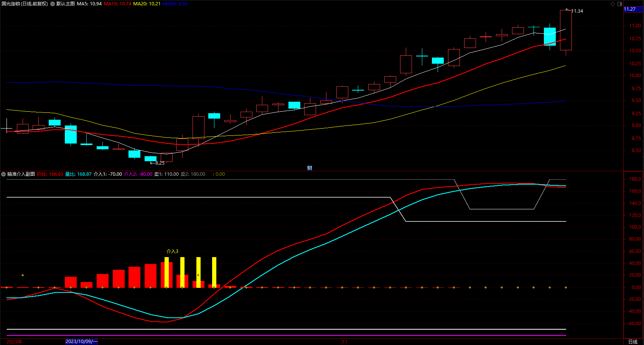The image size is (644, 345).
Task: Click the 量比: 168.87 readout
Action: point(79,174)
